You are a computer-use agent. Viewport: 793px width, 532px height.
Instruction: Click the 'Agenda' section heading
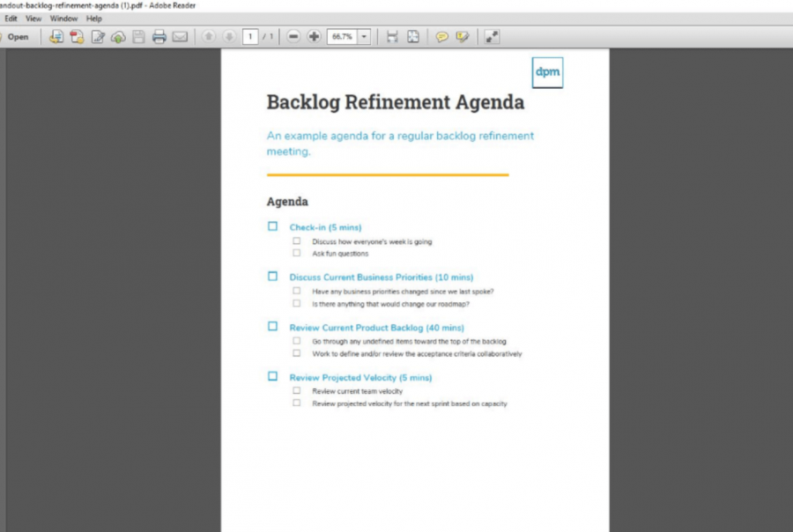[287, 202]
